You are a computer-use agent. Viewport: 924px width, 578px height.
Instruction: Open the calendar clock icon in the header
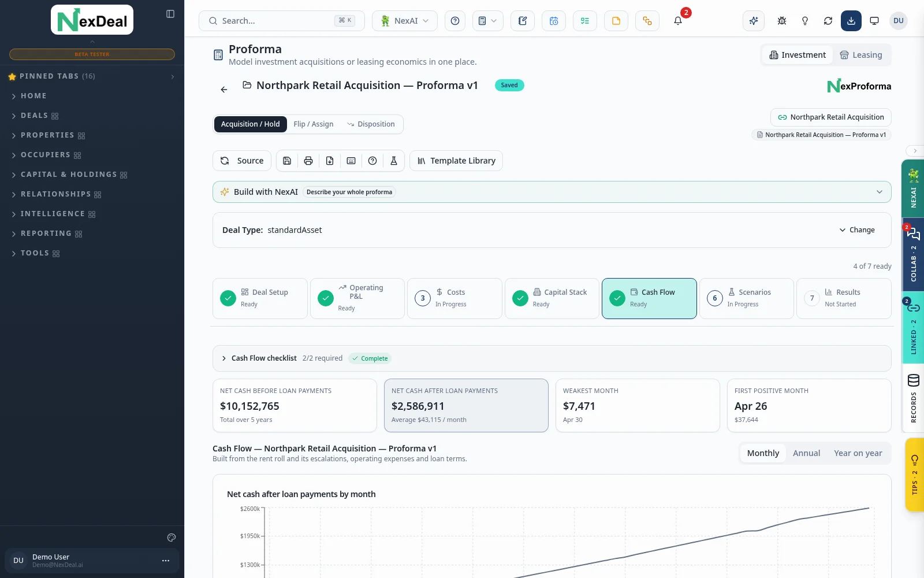pos(554,21)
